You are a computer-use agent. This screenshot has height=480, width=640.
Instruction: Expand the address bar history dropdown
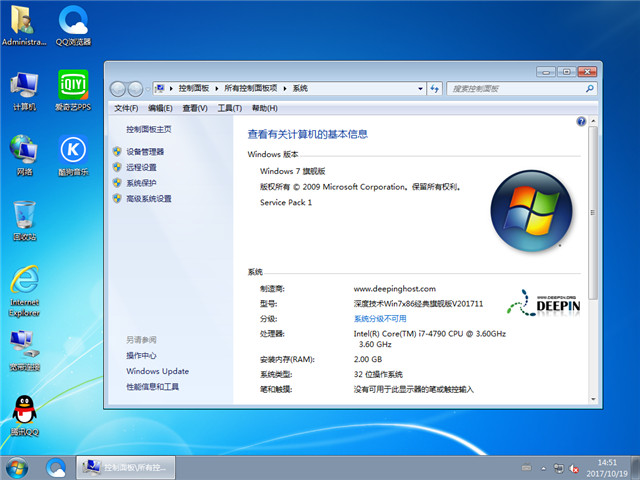tap(420, 89)
